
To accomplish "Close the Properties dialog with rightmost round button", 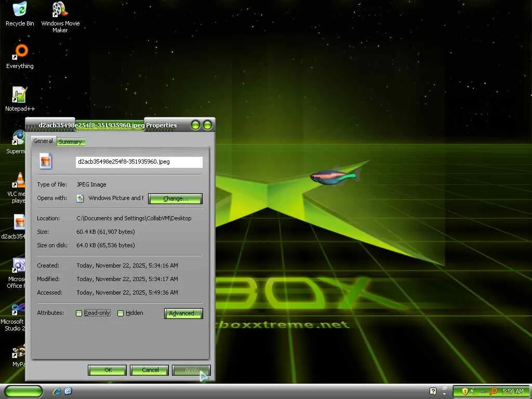I will pos(207,125).
